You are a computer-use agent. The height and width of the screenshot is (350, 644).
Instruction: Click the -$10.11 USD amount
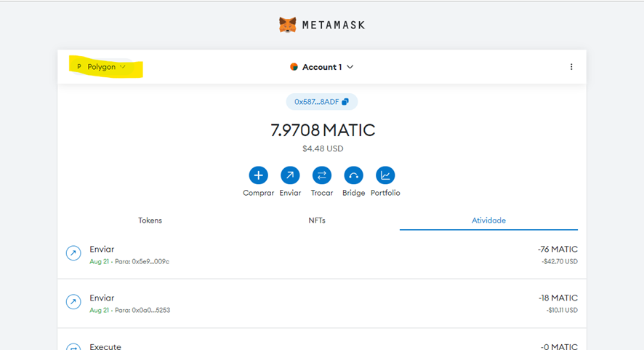click(561, 310)
